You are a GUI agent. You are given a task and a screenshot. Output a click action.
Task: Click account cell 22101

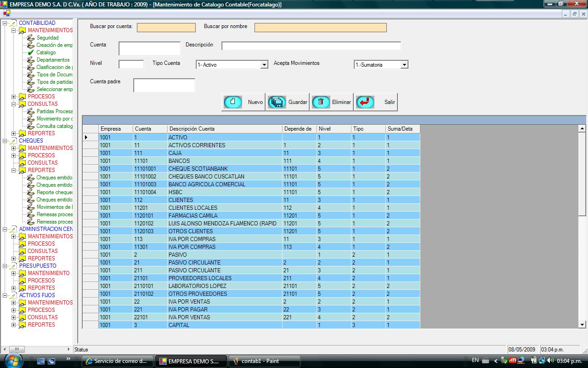(x=150, y=317)
